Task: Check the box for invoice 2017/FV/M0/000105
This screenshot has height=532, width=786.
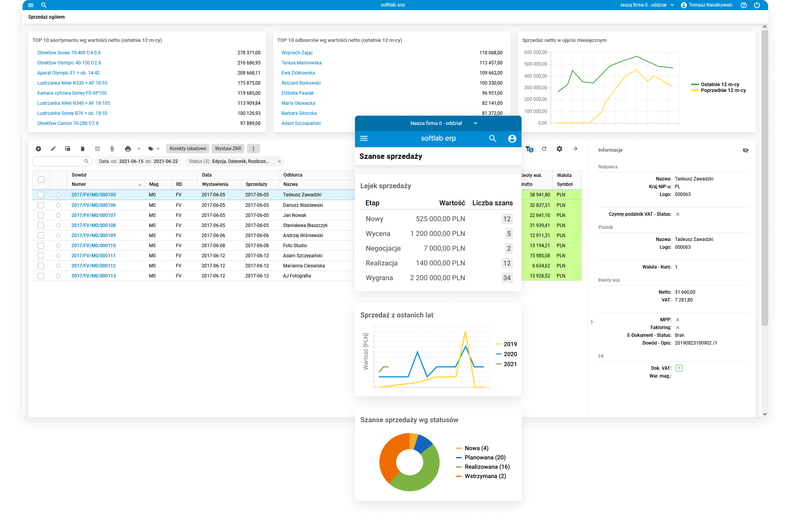Action: [41, 195]
